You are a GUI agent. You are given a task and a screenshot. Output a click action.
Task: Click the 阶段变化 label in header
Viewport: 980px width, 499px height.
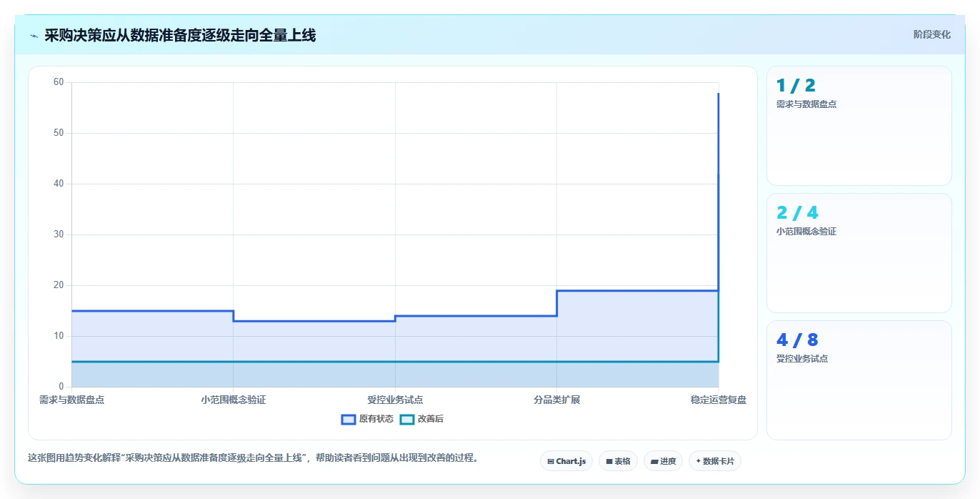pos(931,34)
